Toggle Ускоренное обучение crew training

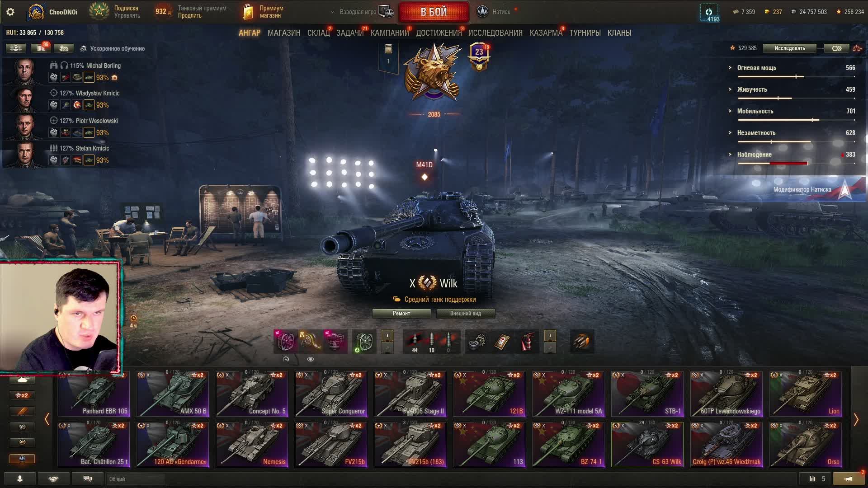point(113,48)
